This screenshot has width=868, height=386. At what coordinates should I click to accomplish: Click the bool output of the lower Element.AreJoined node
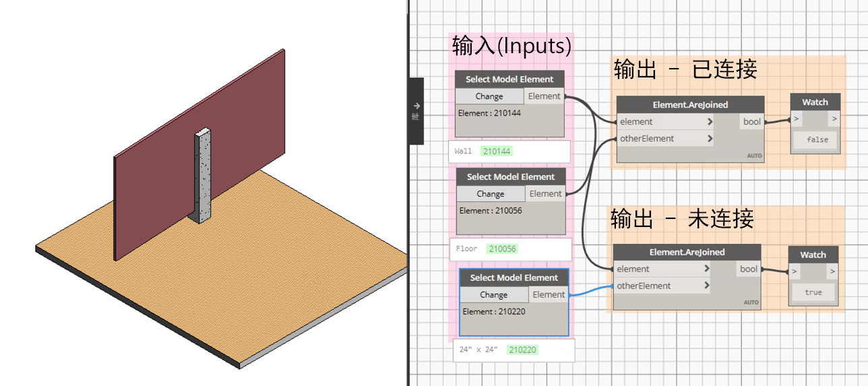(x=749, y=269)
